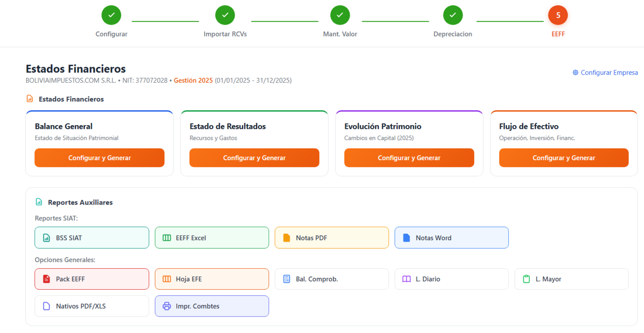644x333 pixels.
Task: Click Impr. Combtes print option
Action: (x=212, y=306)
